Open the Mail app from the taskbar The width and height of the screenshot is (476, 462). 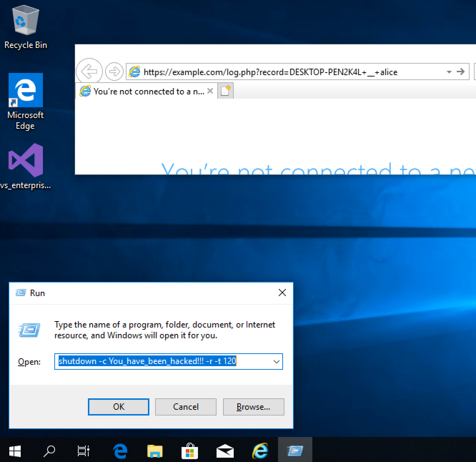pos(225,451)
